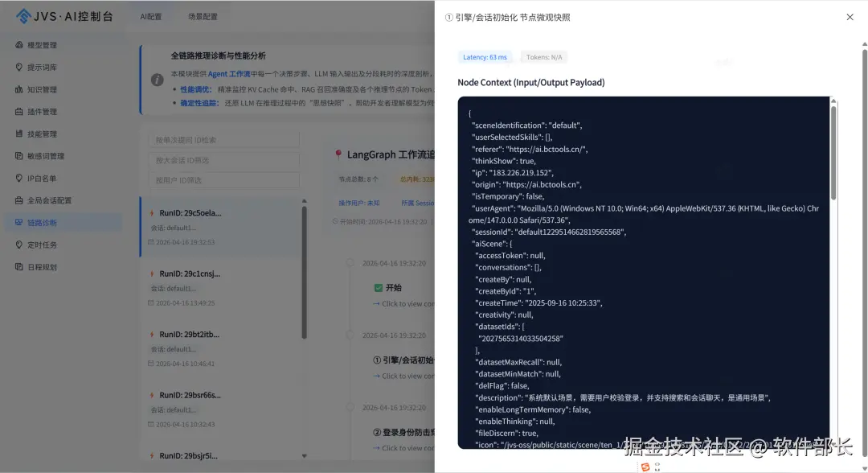868x473 pixels.
Task: Click the 操作用户: 未知 label
Action: click(359, 203)
